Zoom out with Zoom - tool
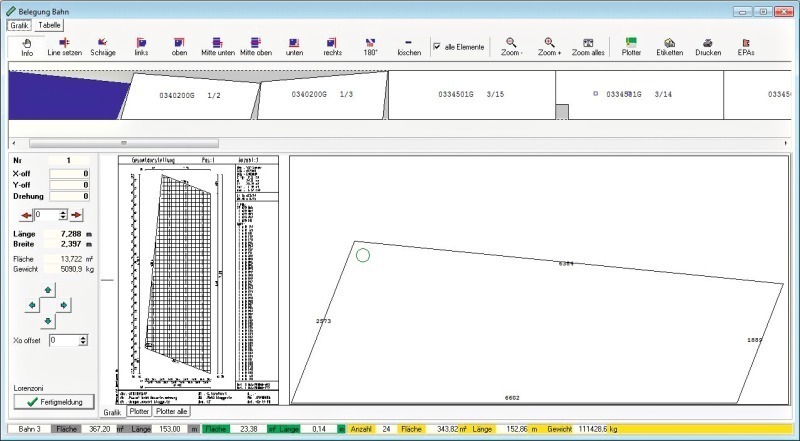This screenshot has height=441, width=800. [511, 47]
